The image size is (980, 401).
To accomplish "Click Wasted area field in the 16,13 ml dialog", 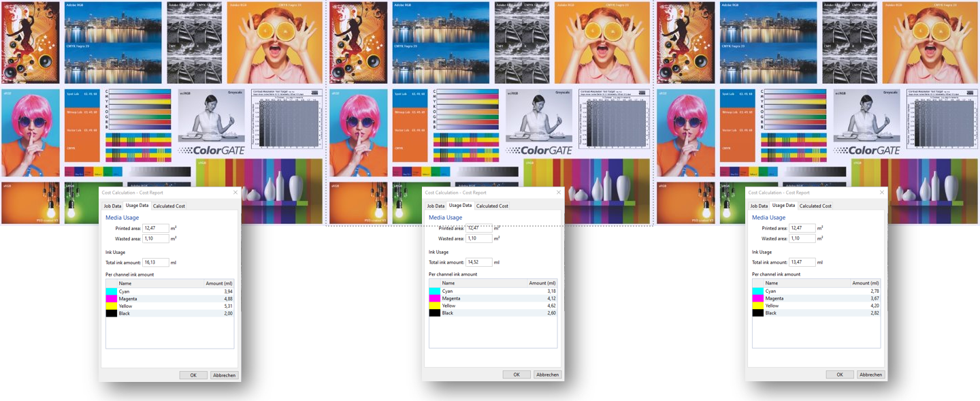I will [x=155, y=239].
